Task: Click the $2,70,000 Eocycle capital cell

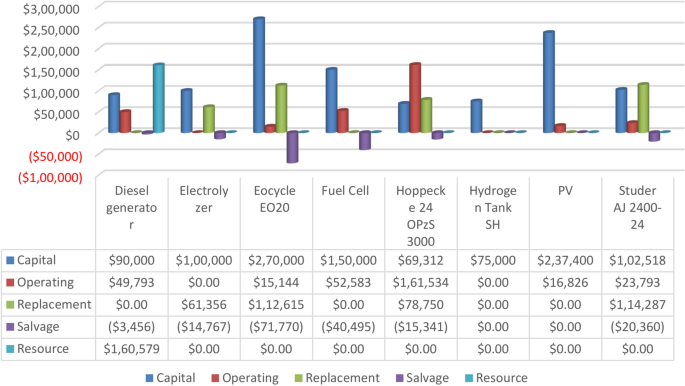Action: click(x=276, y=260)
